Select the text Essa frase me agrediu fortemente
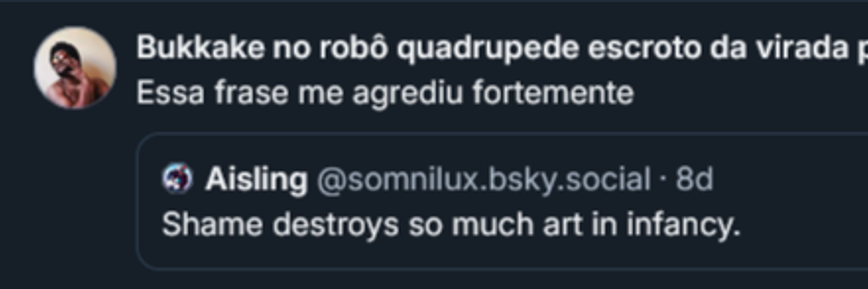The image size is (868, 289). click(385, 93)
